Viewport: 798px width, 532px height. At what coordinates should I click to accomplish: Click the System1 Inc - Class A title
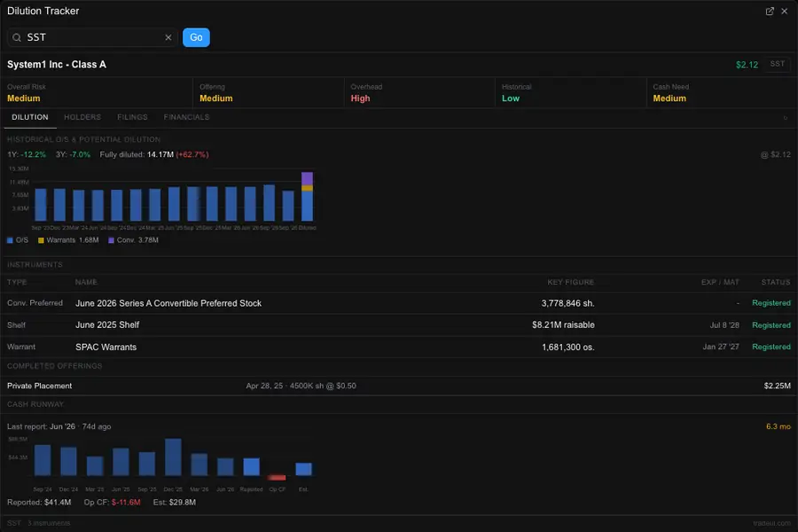click(57, 65)
